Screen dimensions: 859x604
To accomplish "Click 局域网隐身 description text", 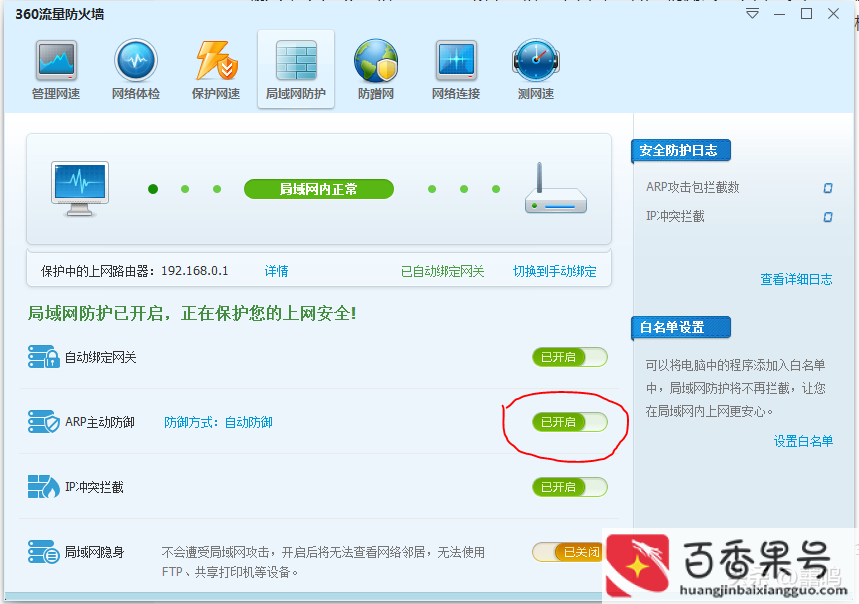I will 323,562.
